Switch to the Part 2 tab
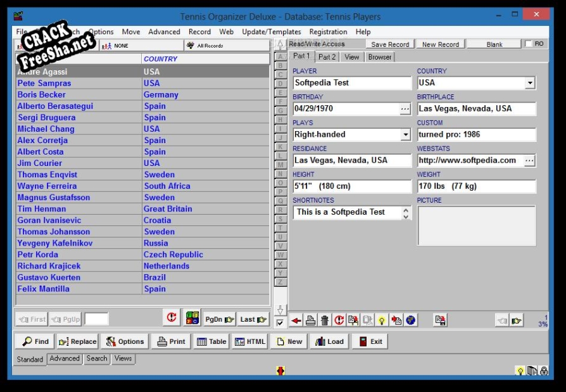566x392 pixels. 327,57
